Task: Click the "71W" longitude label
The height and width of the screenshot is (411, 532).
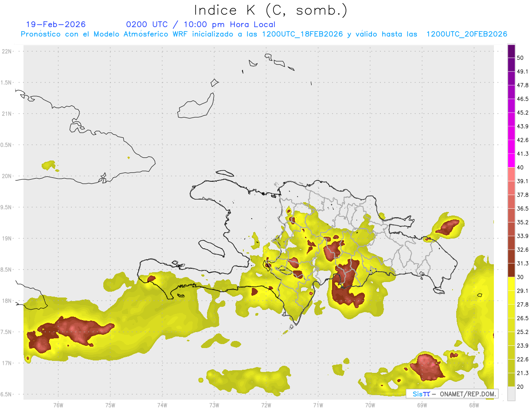Action: (318, 405)
